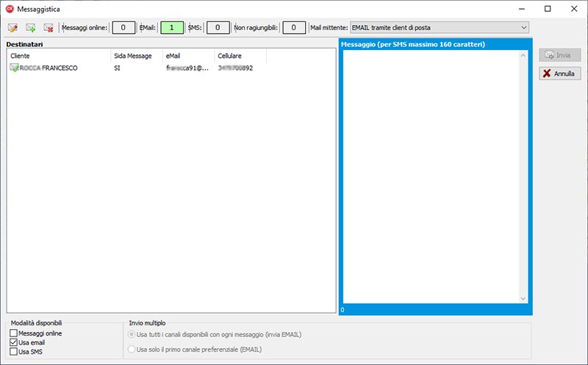The image size is (588, 365).
Task: Click the message area scrollbar down arrow
Action: 523,299
